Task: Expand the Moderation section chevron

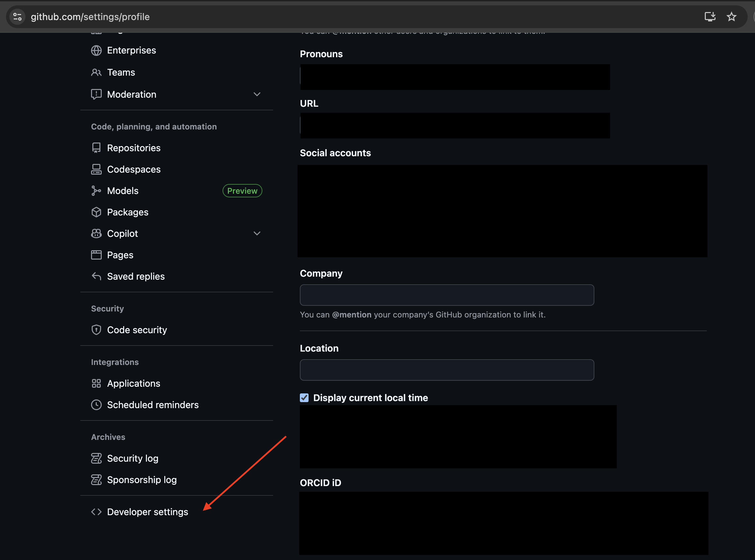Action: [x=257, y=94]
